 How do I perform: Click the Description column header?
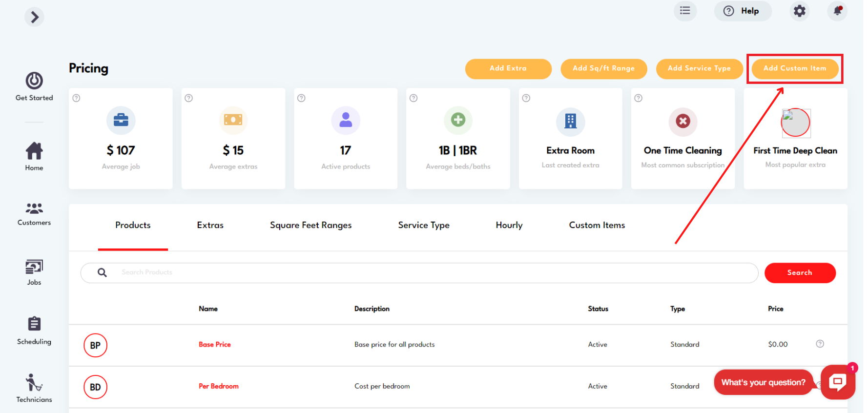point(372,309)
